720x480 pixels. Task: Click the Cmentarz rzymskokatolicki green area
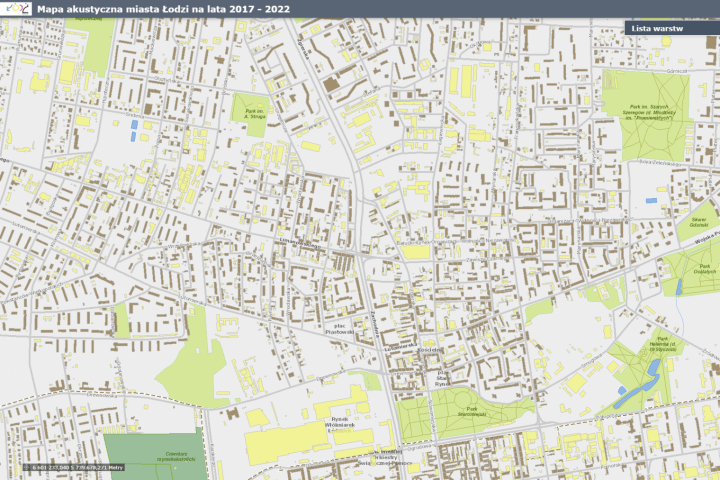tap(153, 454)
